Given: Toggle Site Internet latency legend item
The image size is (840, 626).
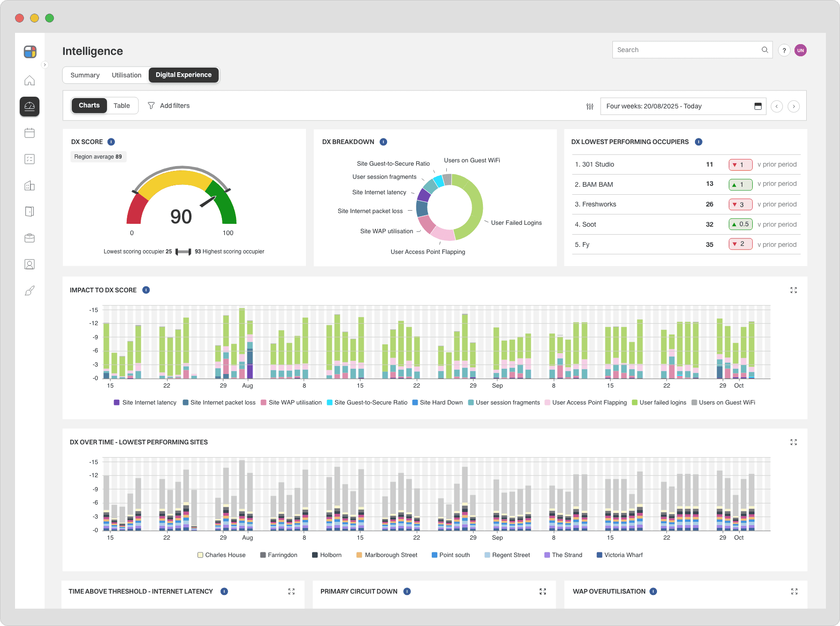Looking at the screenshot, I should pyautogui.click(x=145, y=403).
